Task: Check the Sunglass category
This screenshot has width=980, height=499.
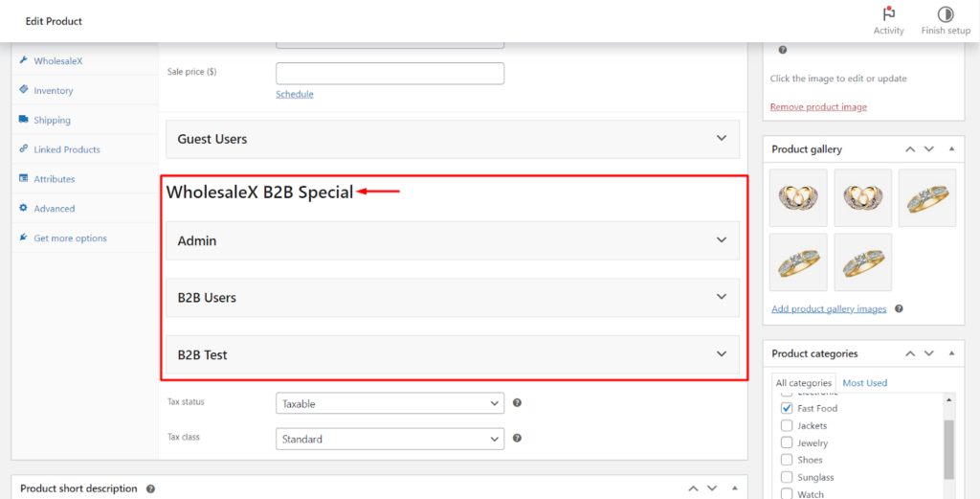Action: point(787,477)
